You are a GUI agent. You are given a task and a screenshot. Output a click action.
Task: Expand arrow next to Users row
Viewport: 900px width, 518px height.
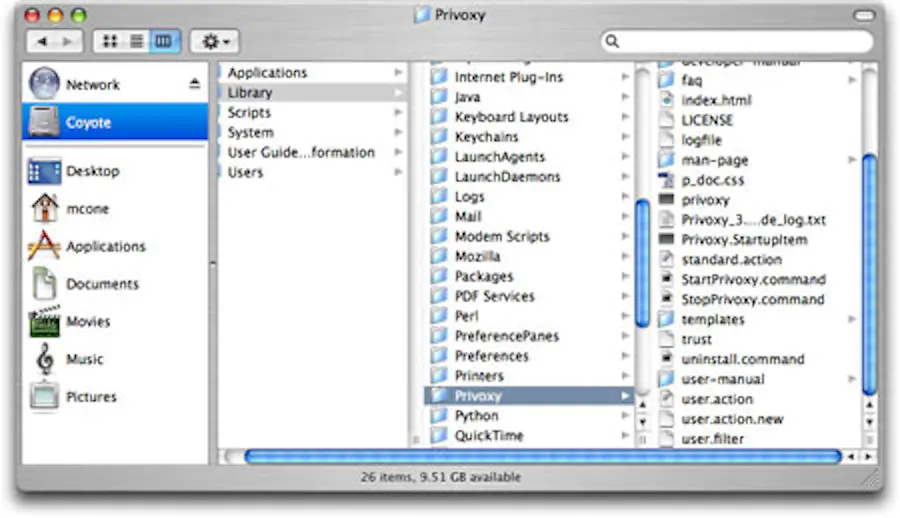(x=398, y=172)
